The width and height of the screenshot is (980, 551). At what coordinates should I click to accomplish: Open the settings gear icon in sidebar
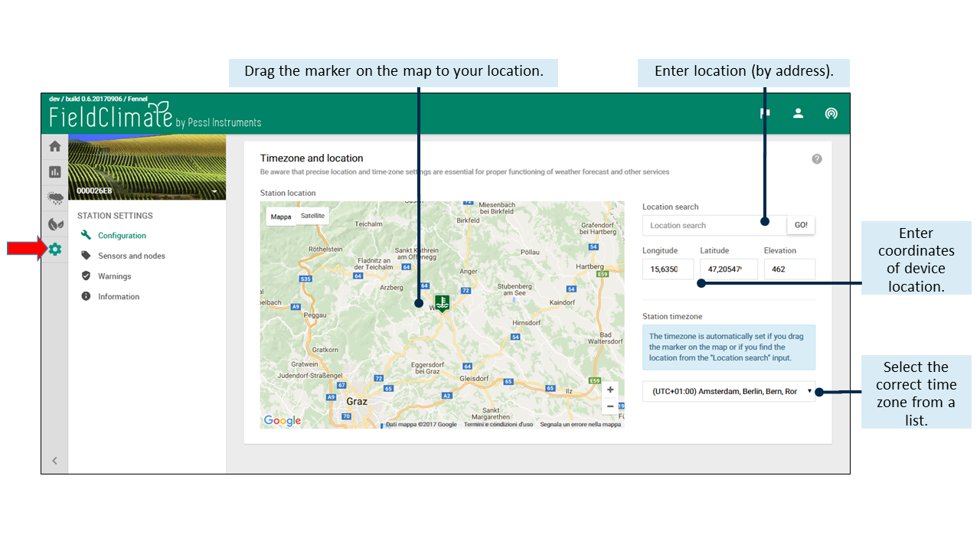[54, 249]
